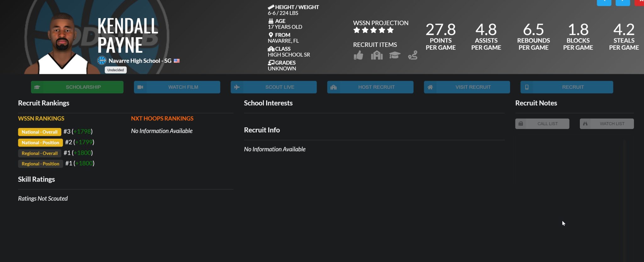Click the WSSN Projection star rating
Viewport: 644px width, 262px height.
[x=373, y=30]
